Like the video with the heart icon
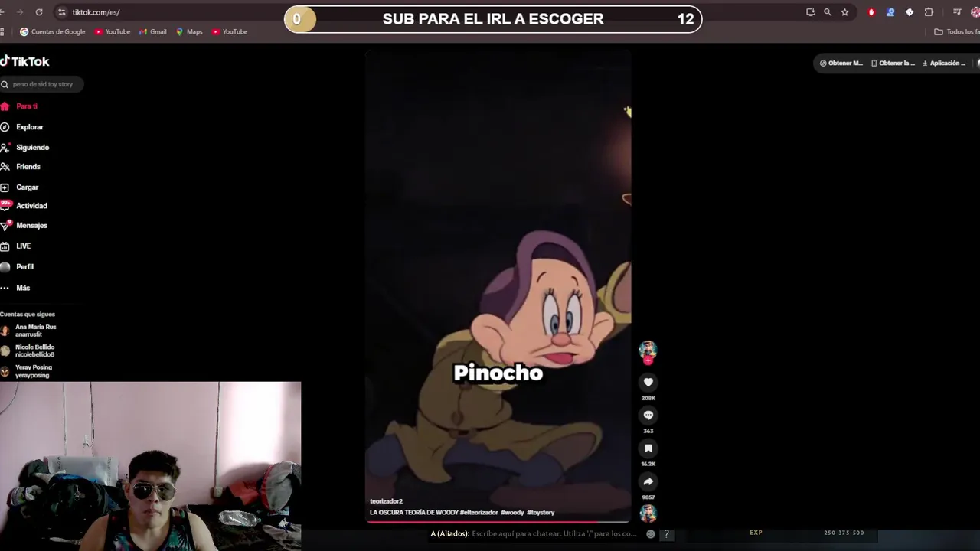980x551 pixels. click(x=648, y=382)
